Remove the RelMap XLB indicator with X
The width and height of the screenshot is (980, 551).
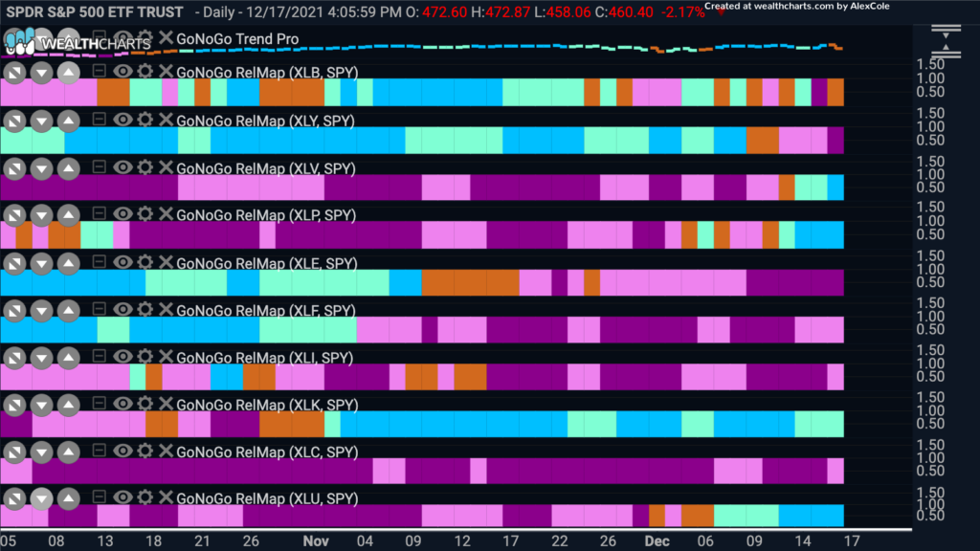(166, 71)
